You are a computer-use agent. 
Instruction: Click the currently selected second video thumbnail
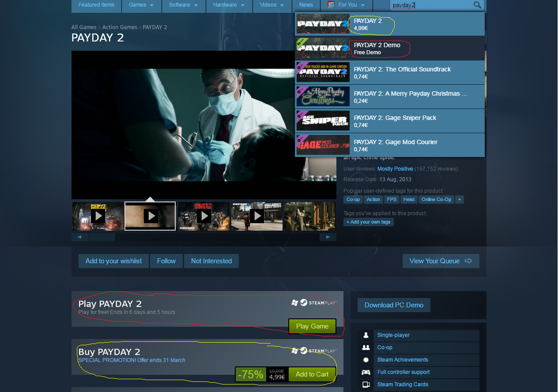[151, 216]
